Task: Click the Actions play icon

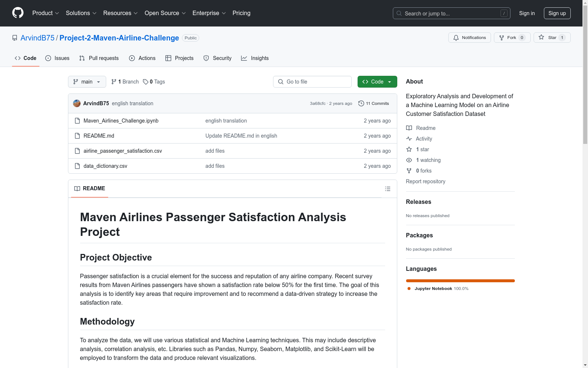Action: tap(132, 58)
